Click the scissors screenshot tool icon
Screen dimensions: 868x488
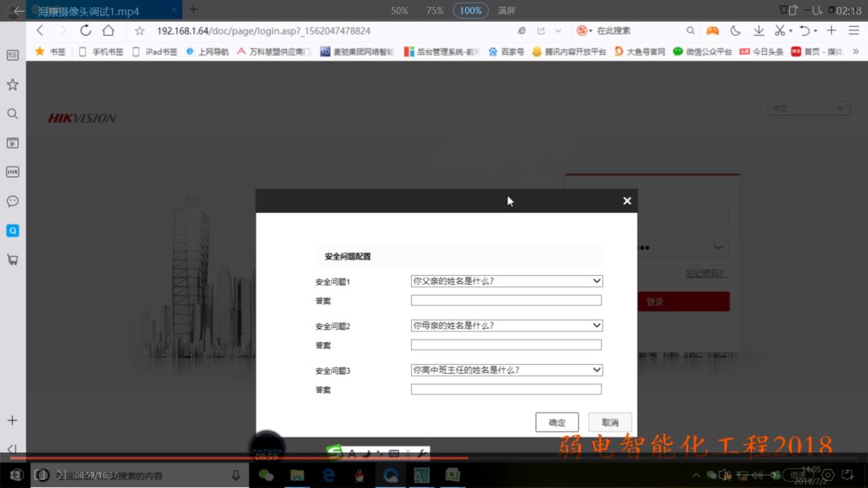[781, 30]
